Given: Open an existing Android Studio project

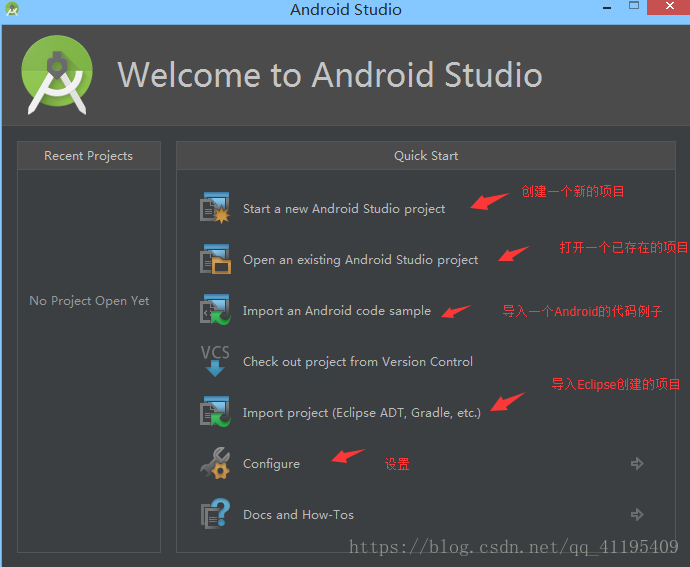Looking at the screenshot, I should (x=360, y=260).
